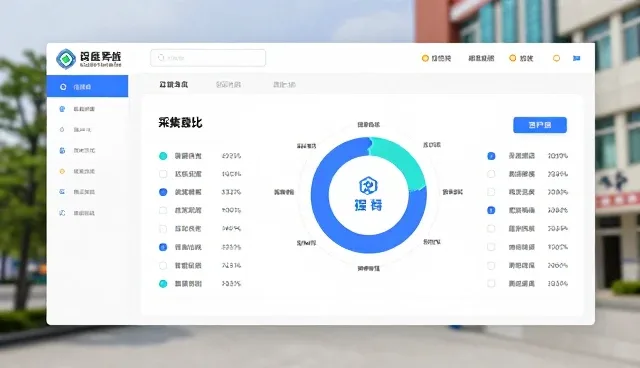The height and width of the screenshot is (368, 640).
Task: Click the blue flag icon in the header
Action: [576, 58]
